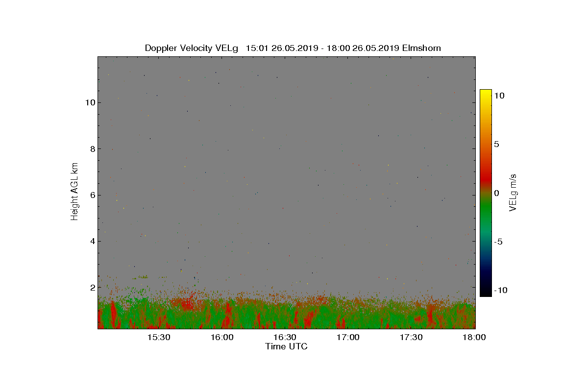Click the plot title "Doppler Velocity VELg"
588x392 pixels.
click(x=192, y=48)
